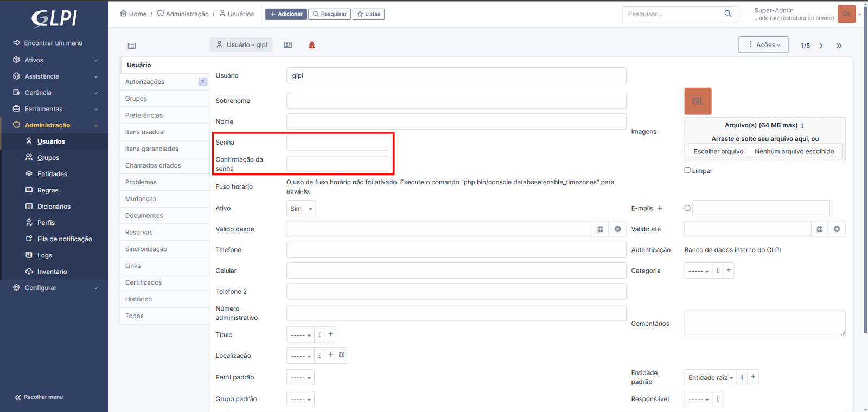Image resolution: width=868 pixels, height=412 pixels.
Task: Click the vCard icon beside Usuário - glpi
Action: point(288,45)
